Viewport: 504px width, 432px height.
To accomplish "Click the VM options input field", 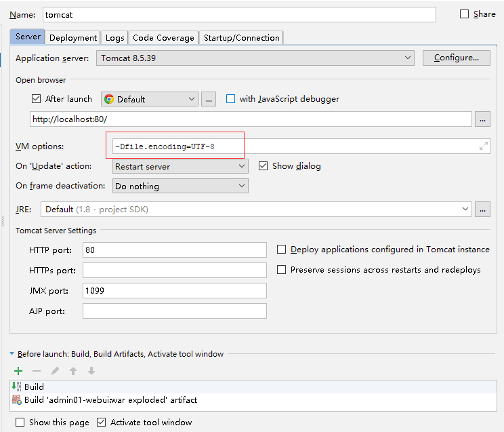I will [x=301, y=146].
